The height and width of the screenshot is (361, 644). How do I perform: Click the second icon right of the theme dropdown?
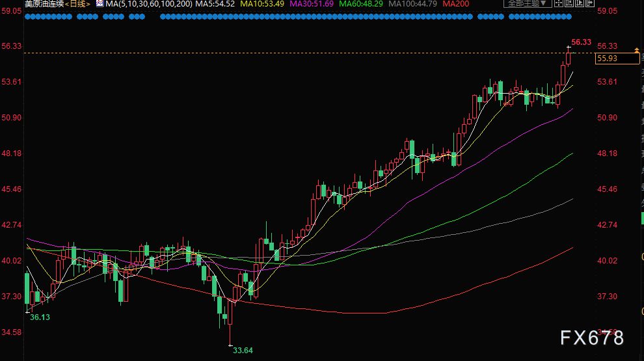[x=568, y=4]
